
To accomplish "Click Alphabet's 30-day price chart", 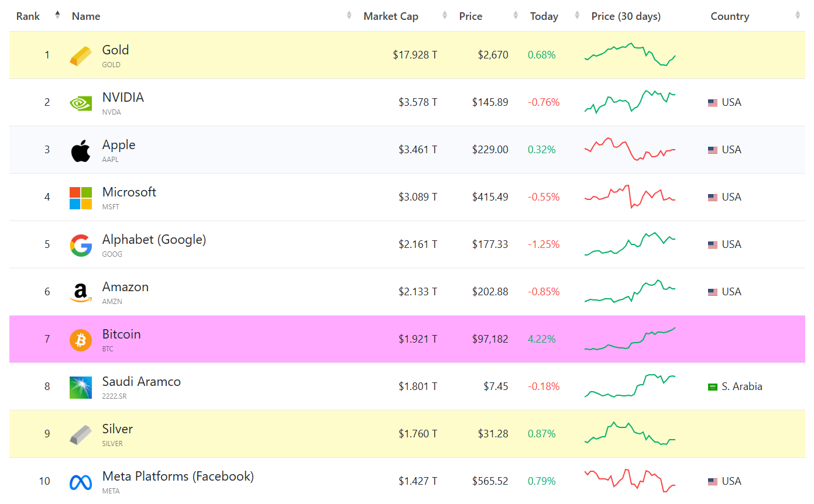I will pos(630,244).
